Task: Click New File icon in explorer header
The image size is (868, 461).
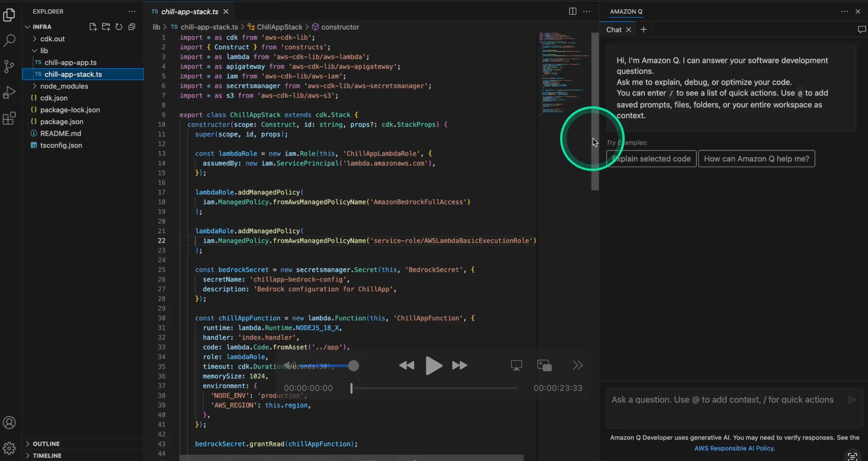Action: (93, 27)
